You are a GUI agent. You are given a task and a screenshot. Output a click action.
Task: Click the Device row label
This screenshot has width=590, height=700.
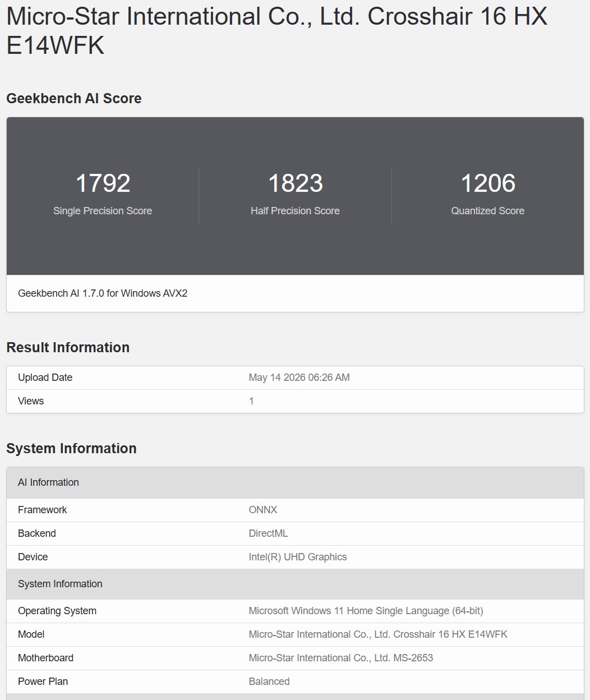click(x=33, y=557)
